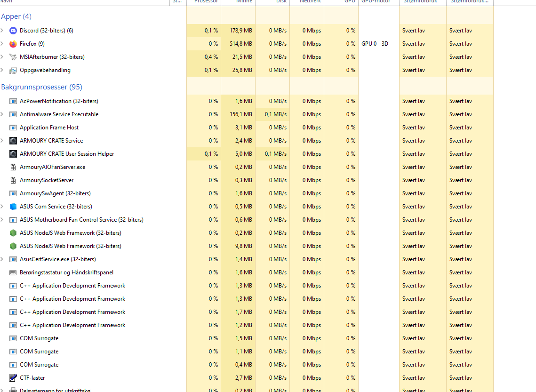Click MSIAfterburner's 21,5 MB memory value

click(242, 57)
